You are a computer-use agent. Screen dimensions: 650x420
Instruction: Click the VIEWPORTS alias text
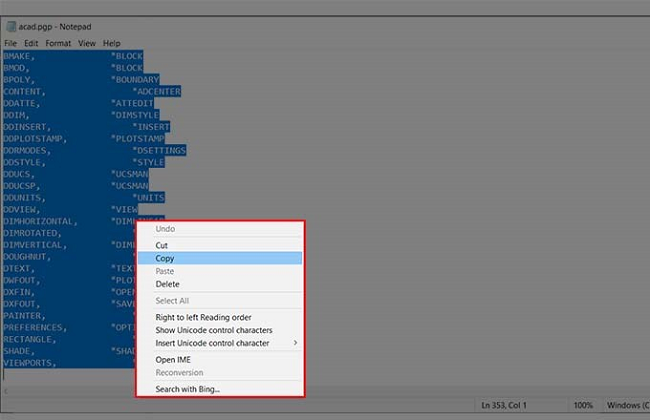(x=29, y=363)
